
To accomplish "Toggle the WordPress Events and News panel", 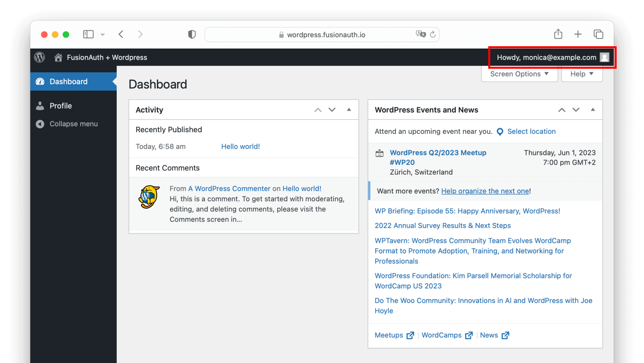I will coord(593,109).
